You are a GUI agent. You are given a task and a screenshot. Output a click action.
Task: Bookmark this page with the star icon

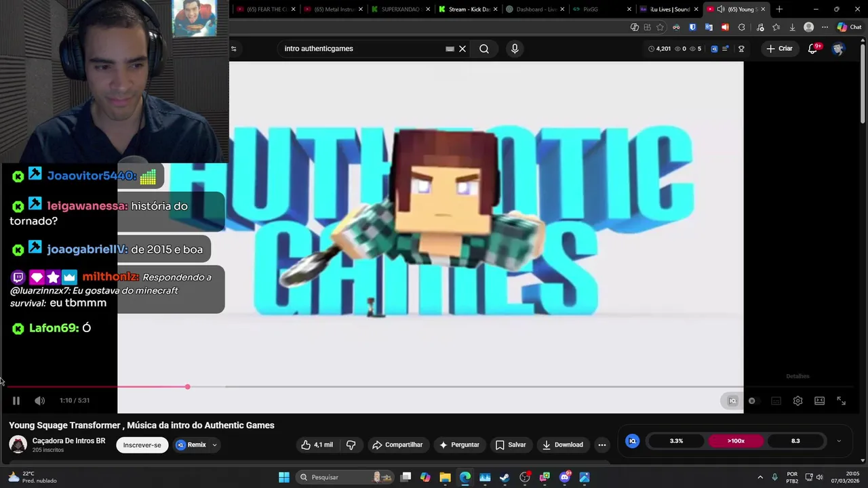pos(660,27)
